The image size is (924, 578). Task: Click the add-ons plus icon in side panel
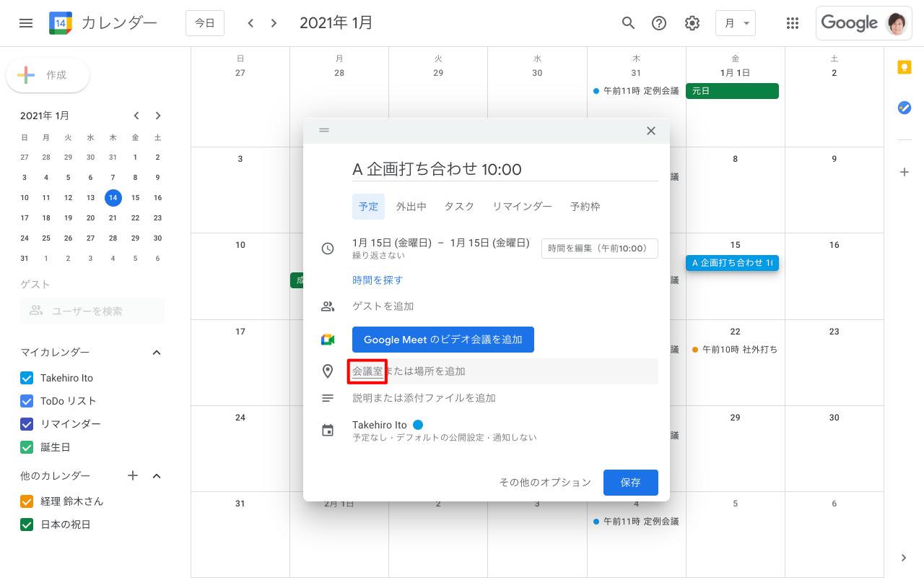[904, 172]
